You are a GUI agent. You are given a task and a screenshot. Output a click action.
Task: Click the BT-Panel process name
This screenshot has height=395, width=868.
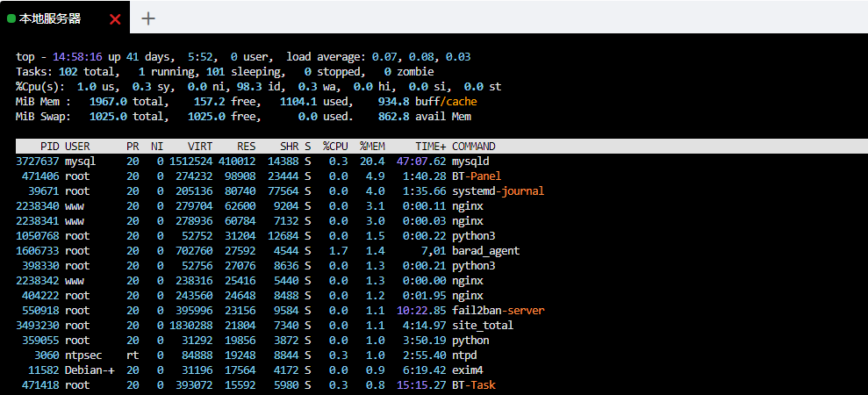tap(477, 176)
